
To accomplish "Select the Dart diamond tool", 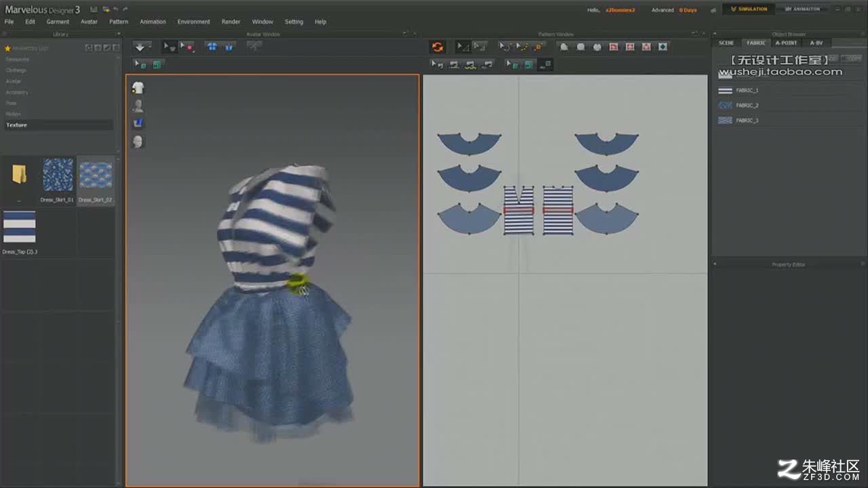I will click(x=663, y=47).
